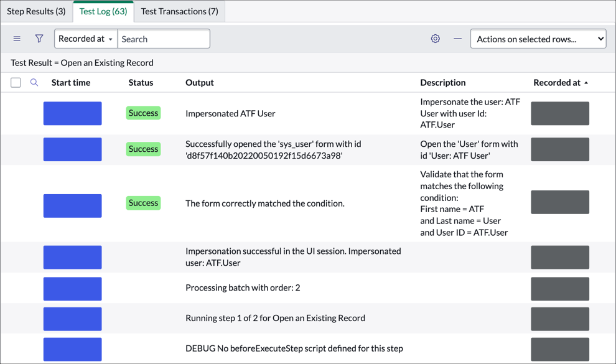Open the personalize list gear icon

pyautogui.click(x=435, y=38)
